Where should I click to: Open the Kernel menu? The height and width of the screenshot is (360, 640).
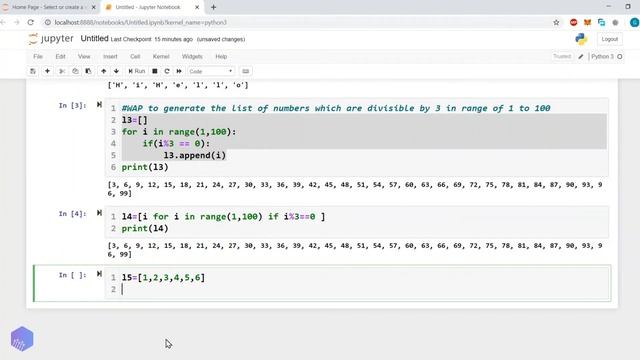161,56
